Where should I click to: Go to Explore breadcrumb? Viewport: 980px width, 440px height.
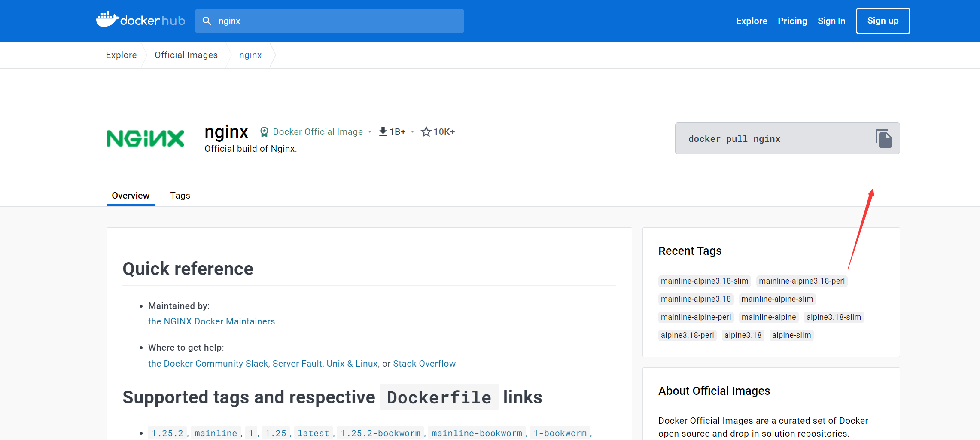pyautogui.click(x=121, y=55)
